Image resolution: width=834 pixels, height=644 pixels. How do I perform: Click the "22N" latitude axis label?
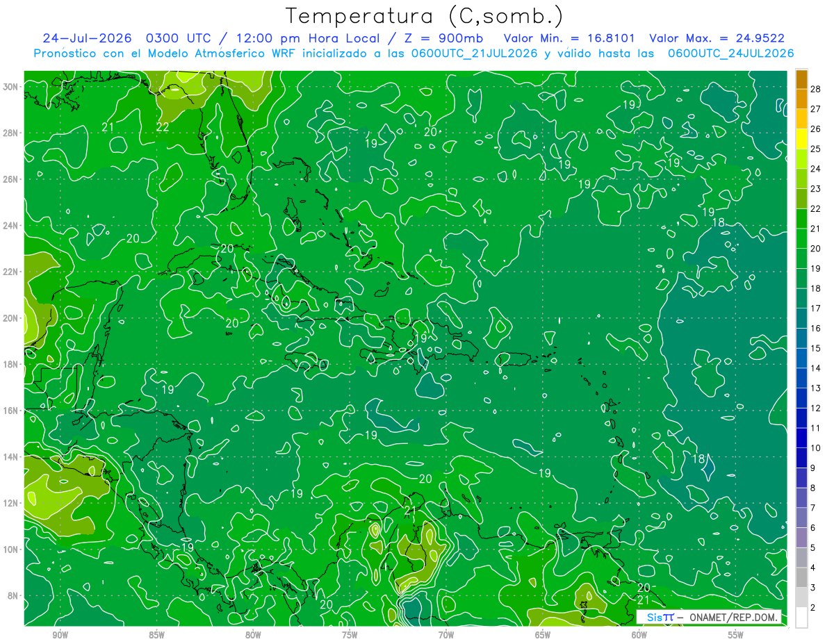pos(10,272)
